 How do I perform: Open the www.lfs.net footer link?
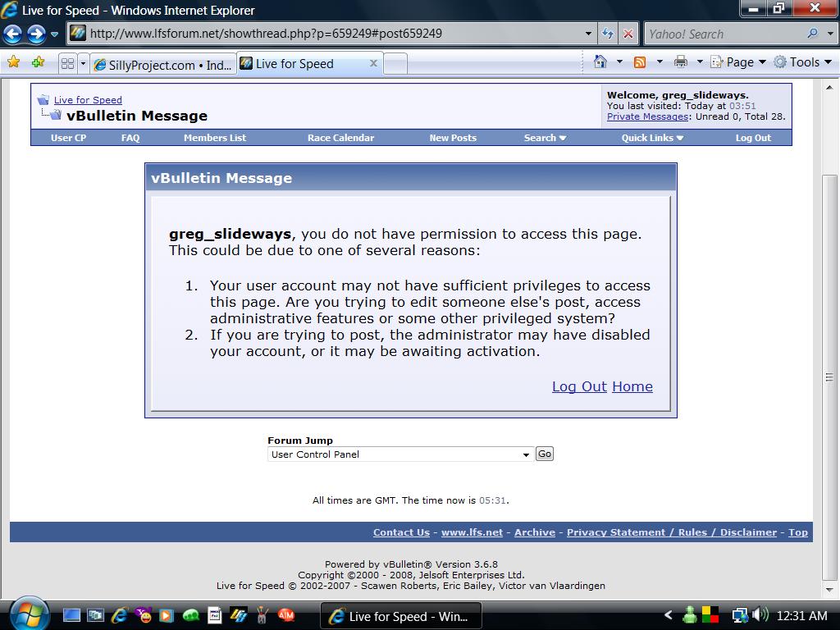(472, 532)
